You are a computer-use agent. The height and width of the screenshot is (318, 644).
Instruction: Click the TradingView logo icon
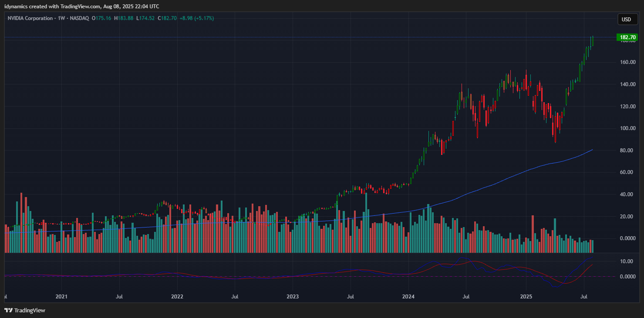[x=9, y=310]
